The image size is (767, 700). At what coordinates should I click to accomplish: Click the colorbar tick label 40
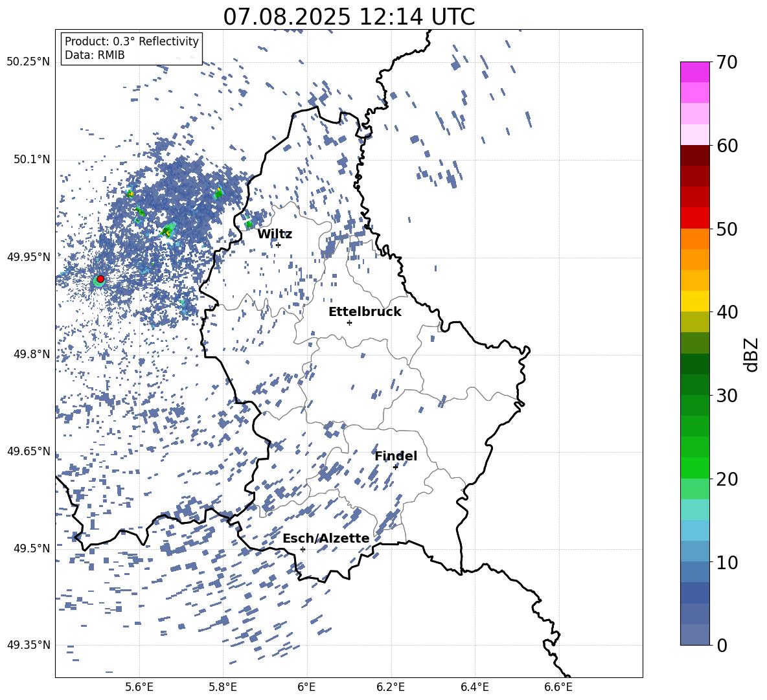[727, 312]
